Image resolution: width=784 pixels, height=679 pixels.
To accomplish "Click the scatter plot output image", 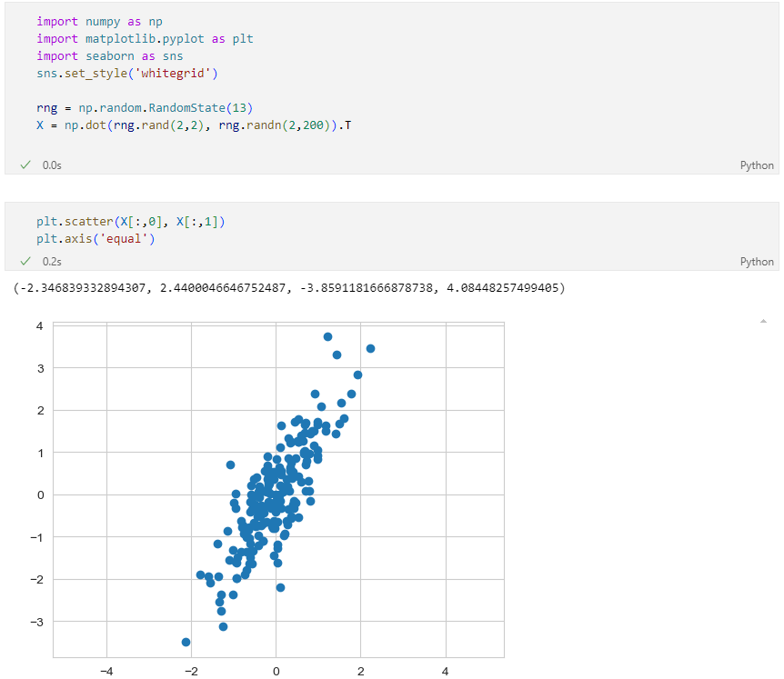I will [x=266, y=497].
